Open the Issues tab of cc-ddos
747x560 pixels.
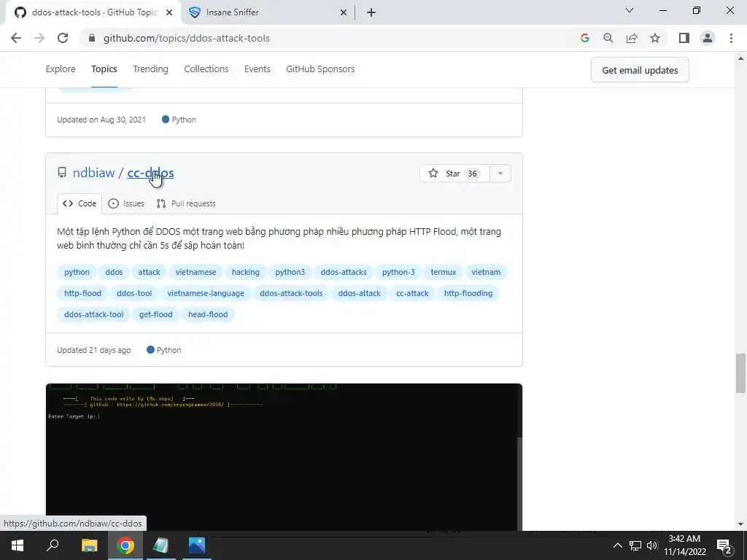(x=126, y=203)
